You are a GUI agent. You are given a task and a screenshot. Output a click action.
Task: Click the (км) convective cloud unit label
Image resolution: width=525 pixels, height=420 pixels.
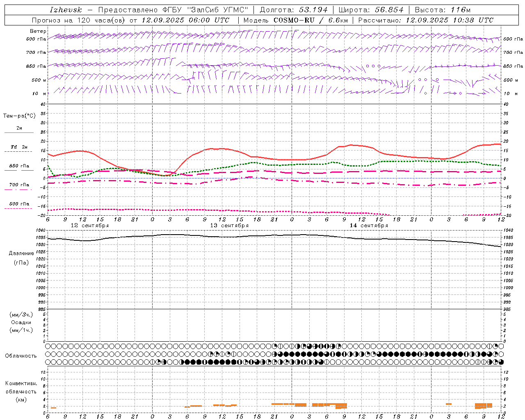(x=21, y=399)
